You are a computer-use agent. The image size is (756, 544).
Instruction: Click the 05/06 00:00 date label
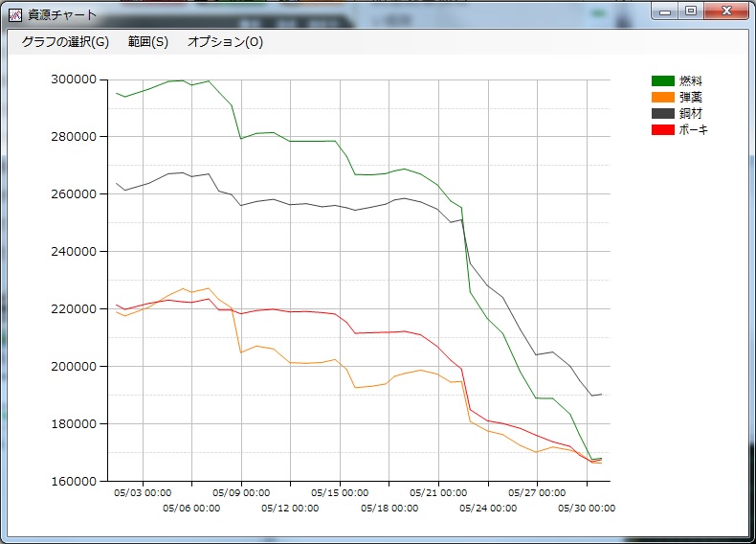(191, 509)
